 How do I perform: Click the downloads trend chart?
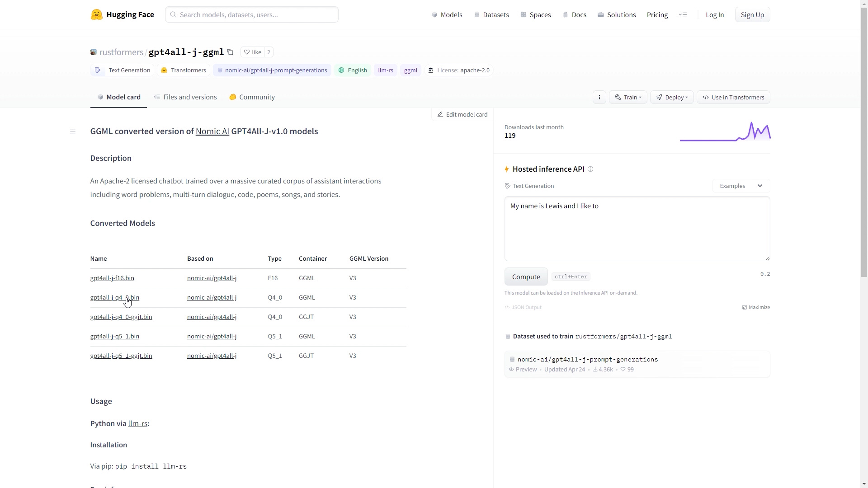[725, 131]
